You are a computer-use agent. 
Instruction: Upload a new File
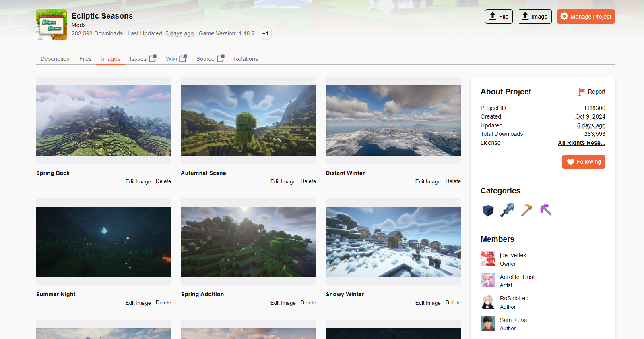click(498, 17)
